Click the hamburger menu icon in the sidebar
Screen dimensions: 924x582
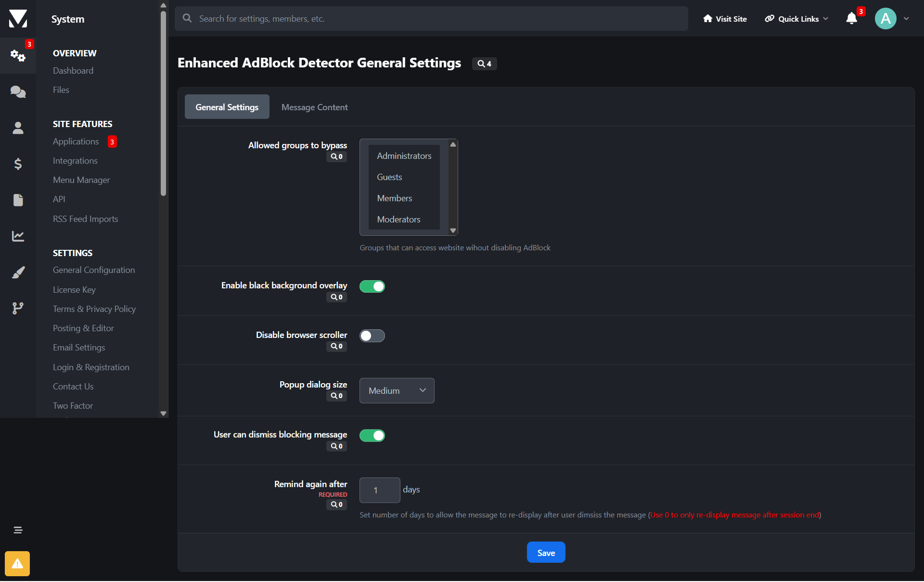pos(18,530)
